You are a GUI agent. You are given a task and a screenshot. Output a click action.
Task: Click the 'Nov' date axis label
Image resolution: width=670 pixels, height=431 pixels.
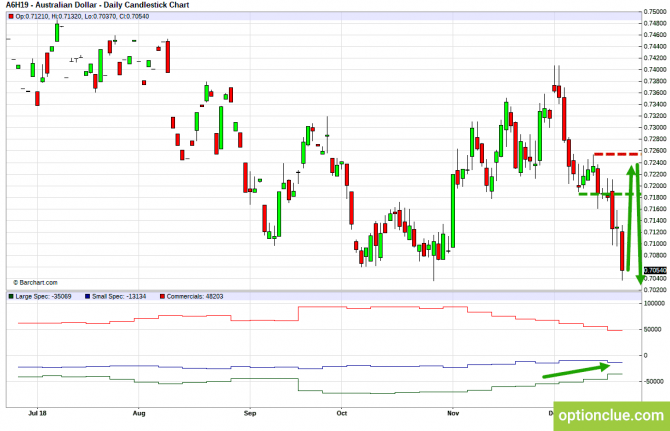(453, 413)
